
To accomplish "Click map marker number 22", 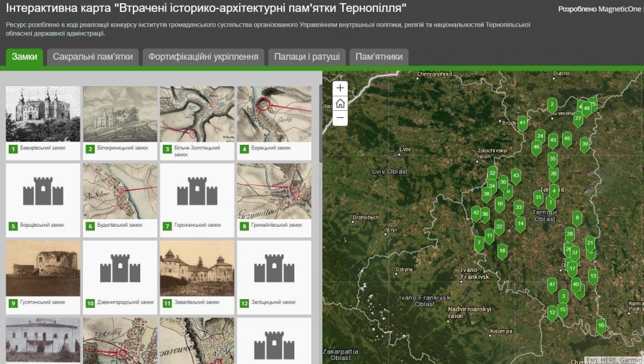I will pos(499,227).
